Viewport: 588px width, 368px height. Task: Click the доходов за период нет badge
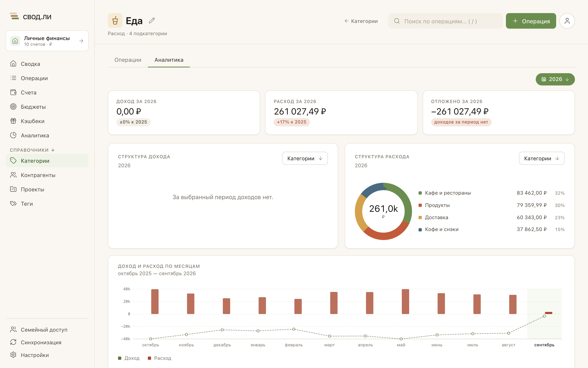click(x=461, y=122)
